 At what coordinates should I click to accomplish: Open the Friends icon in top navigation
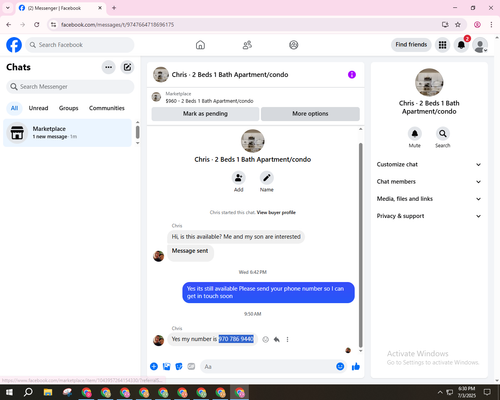[247, 45]
